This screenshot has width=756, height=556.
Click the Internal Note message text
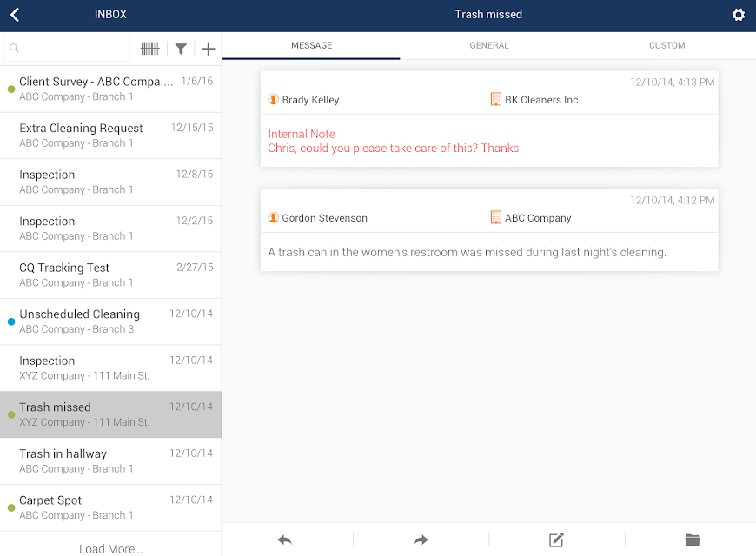(x=394, y=141)
